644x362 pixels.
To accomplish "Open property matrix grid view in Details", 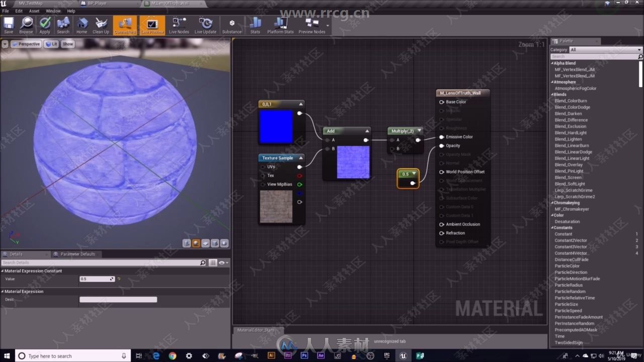I will [x=213, y=262].
